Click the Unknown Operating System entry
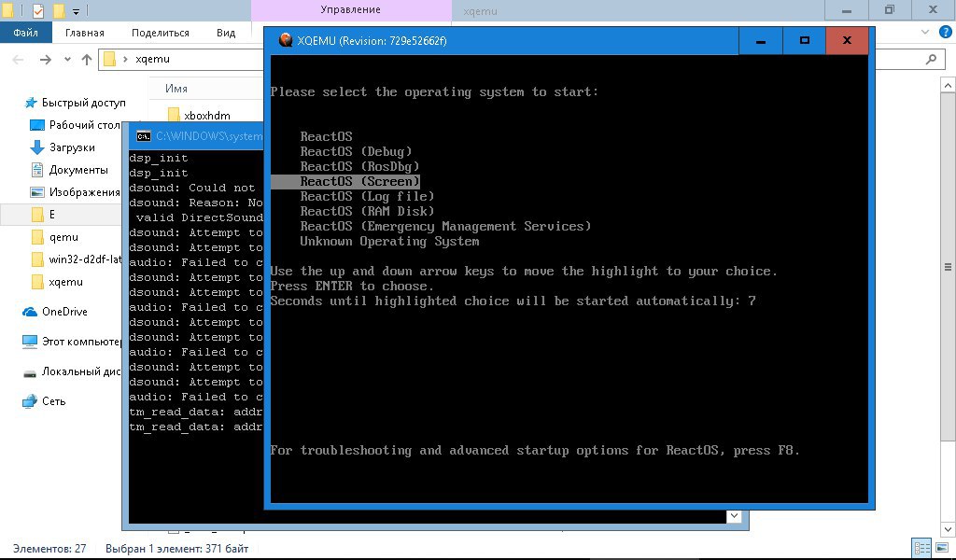 tap(389, 242)
